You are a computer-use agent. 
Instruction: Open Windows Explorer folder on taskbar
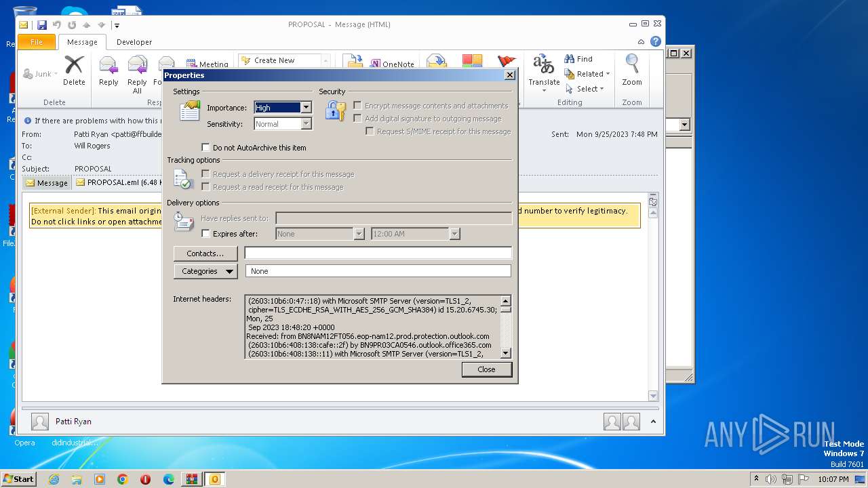point(77,479)
